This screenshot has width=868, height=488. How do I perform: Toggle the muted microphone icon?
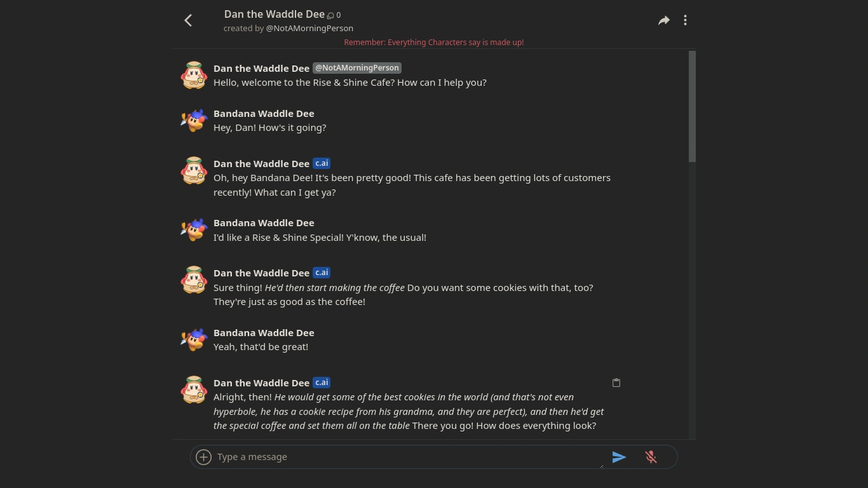point(651,457)
